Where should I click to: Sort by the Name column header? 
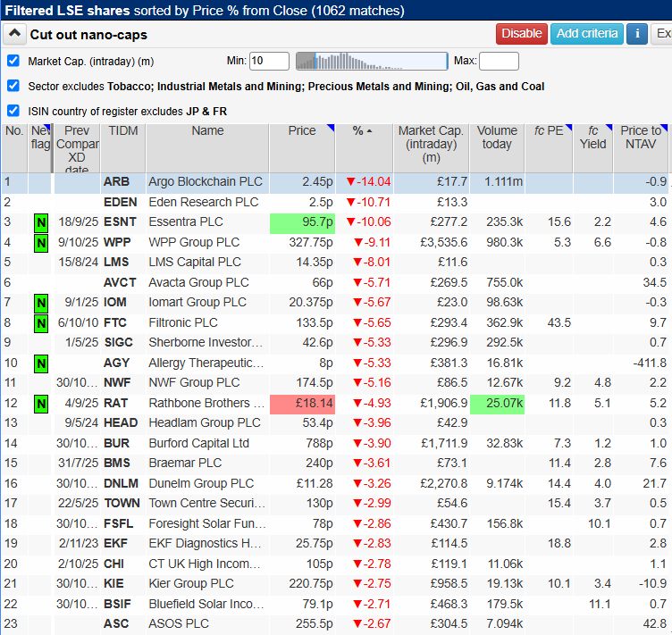(207, 148)
